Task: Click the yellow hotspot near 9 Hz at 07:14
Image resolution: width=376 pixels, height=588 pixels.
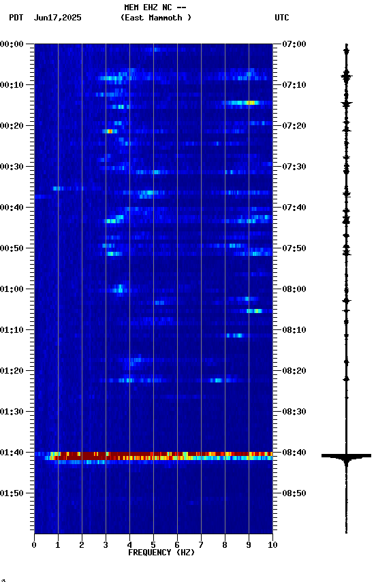Action: [x=250, y=103]
